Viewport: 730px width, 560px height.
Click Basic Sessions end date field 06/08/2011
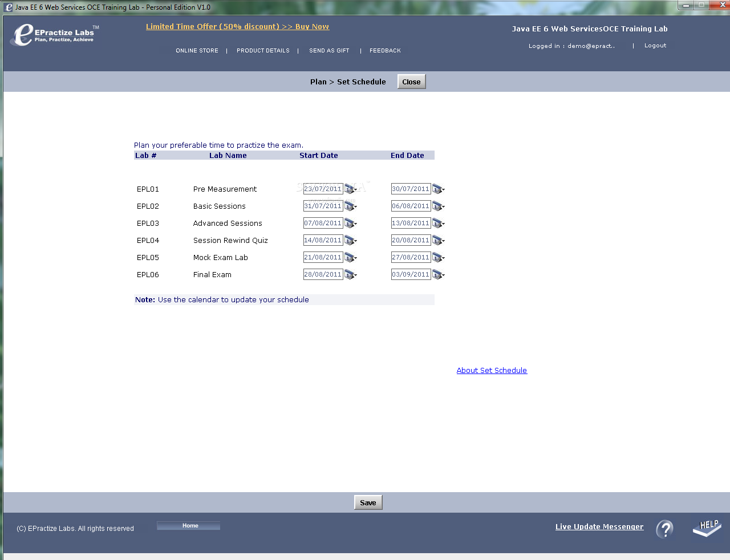[x=411, y=206]
